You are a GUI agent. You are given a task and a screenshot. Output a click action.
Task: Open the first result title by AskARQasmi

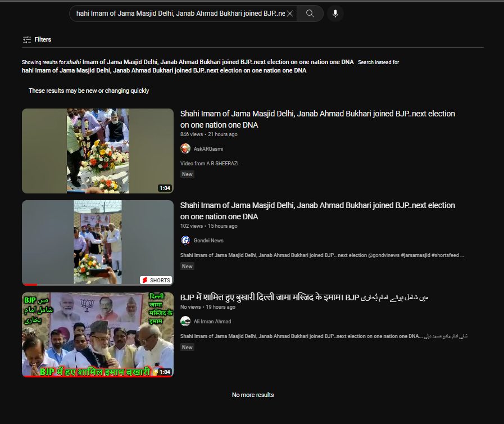pyautogui.click(x=317, y=119)
